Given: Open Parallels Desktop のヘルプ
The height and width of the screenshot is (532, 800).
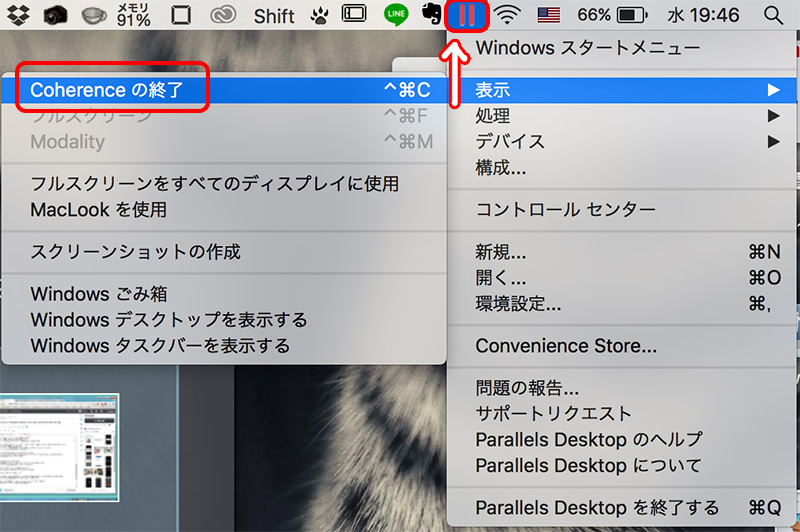Looking at the screenshot, I should [622, 440].
